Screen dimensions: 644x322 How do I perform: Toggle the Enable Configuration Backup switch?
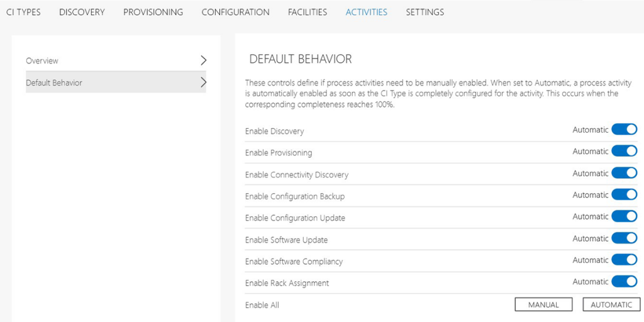(x=624, y=195)
